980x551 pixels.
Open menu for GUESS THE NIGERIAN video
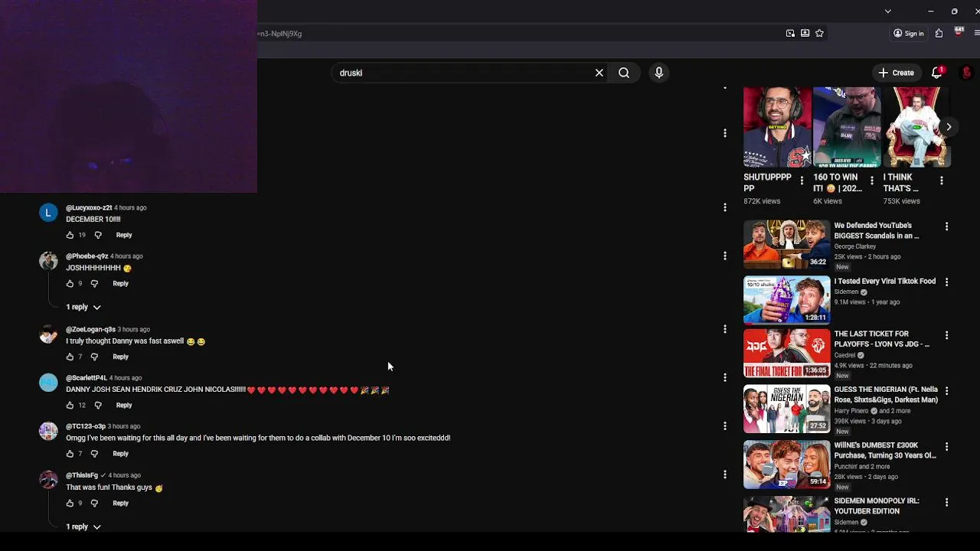(x=946, y=390)
